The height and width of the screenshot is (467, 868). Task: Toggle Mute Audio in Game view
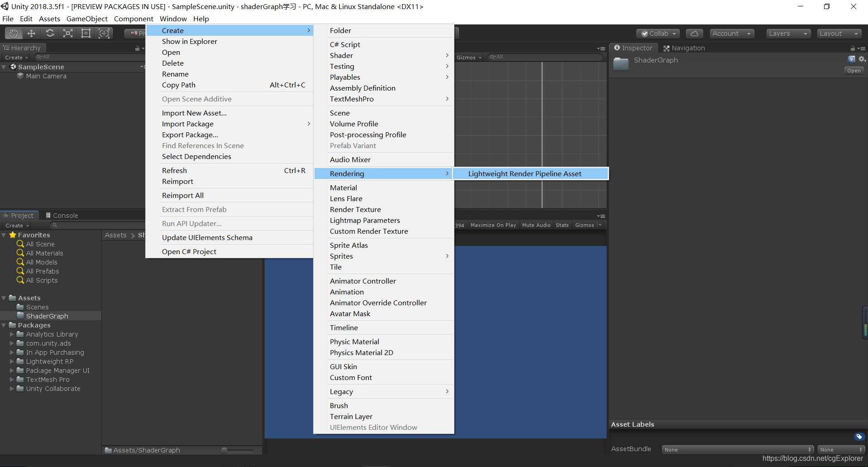[536, 225]
